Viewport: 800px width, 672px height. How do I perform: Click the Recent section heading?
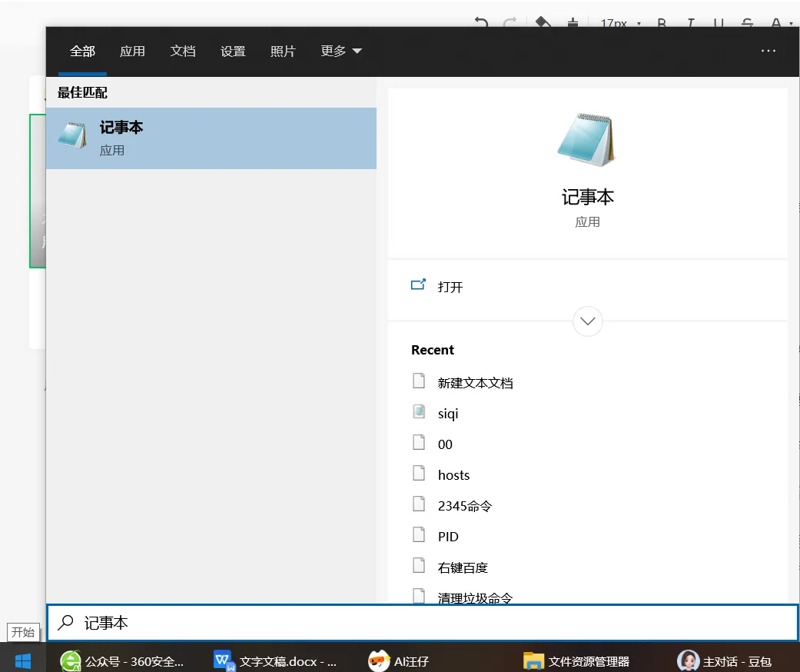coord(432,350)
